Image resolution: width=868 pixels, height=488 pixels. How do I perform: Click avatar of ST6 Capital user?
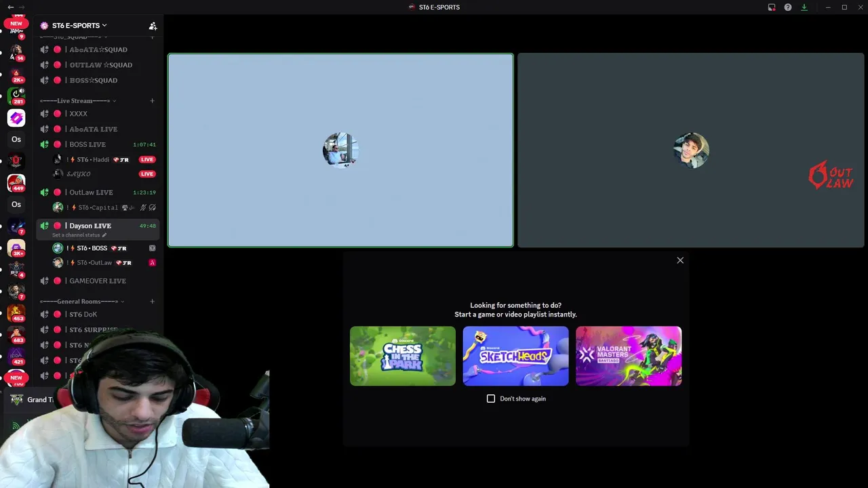click(x=58, y=207)
